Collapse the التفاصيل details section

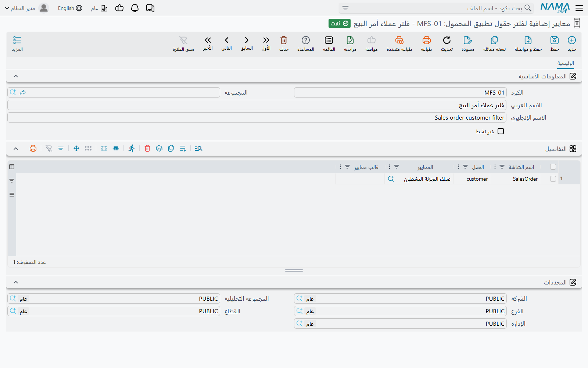coord(16,149)
